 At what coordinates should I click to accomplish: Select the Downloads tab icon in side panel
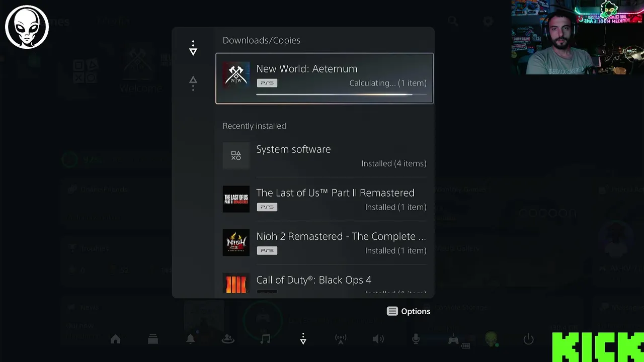pyautogui.click(x=193, y=48)
